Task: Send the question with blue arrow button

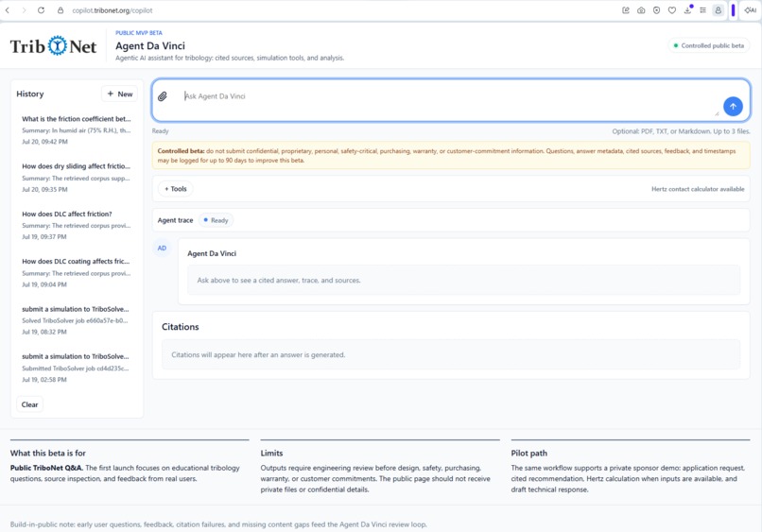Action: pos(733,106)
